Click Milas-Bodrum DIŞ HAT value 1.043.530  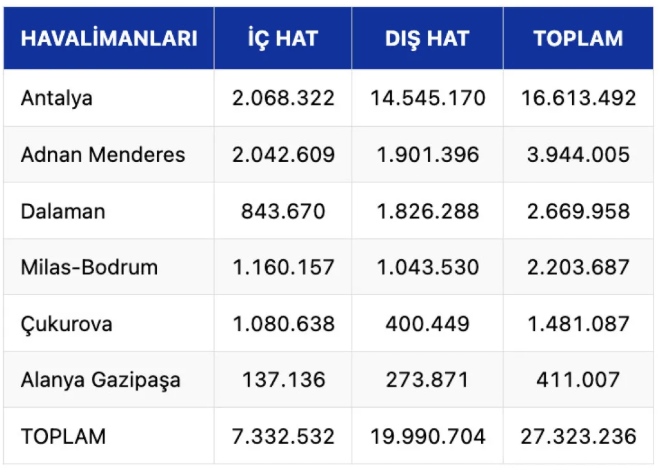(427, 267)
